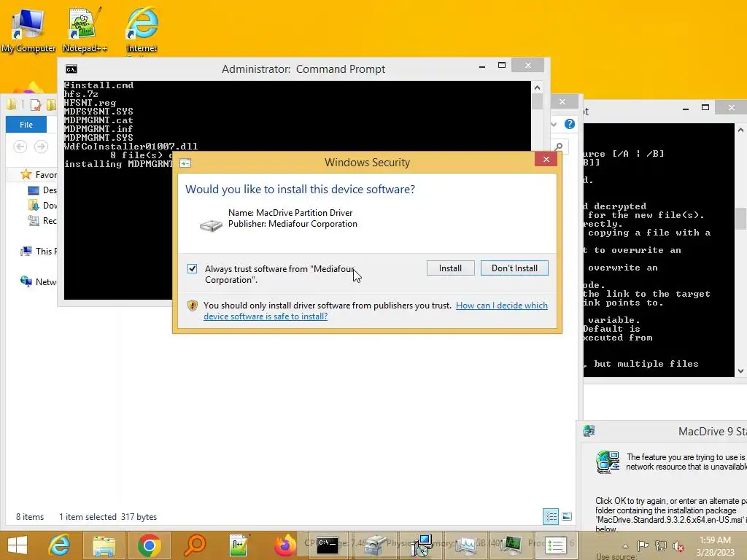Click the Don't Install button
This screenshot has height=560, width=747.
[x=514, y=268]
